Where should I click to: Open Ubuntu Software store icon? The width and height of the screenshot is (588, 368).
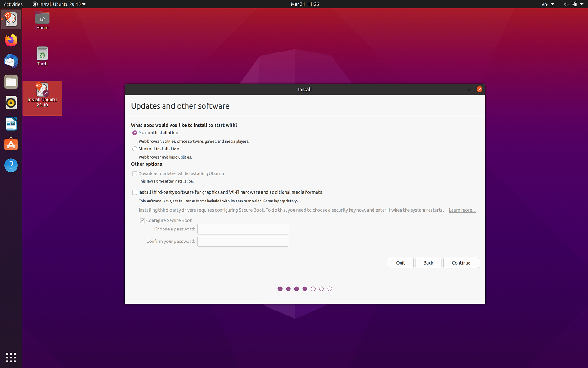point(11,144)
